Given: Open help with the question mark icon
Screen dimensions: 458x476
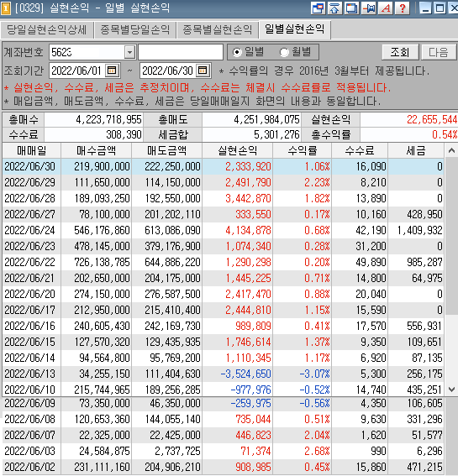Looking at the screenshot, I should click(x=403, y=8).
